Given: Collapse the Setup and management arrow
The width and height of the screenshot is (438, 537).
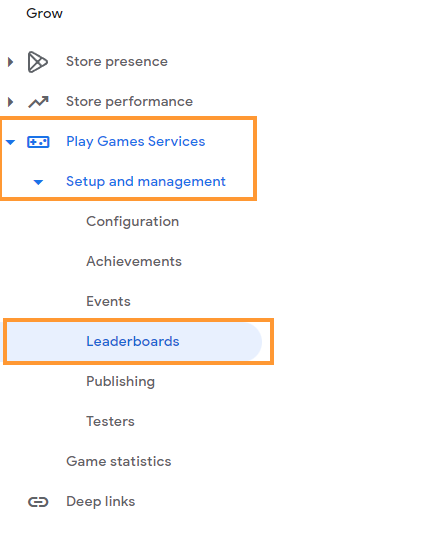Looking at the screenshot, I should (x=38, y=182).
